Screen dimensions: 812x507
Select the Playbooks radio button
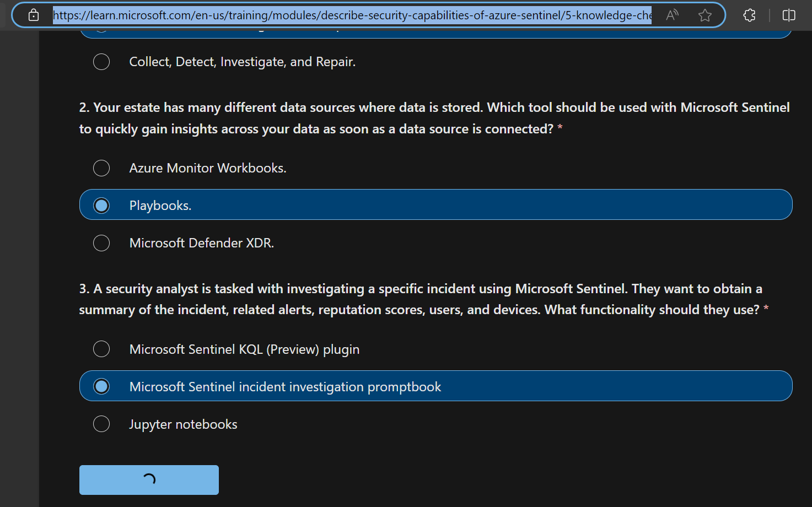[x=101, y=204]
